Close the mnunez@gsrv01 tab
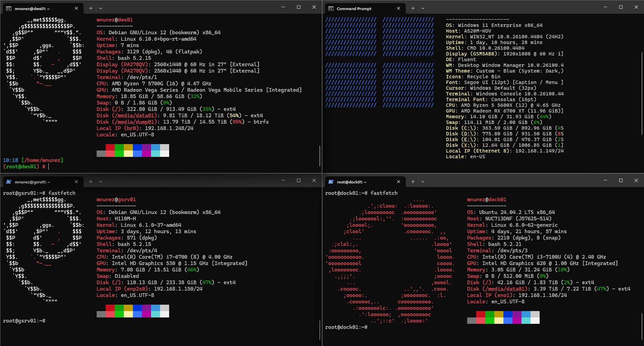 [77, 182]
